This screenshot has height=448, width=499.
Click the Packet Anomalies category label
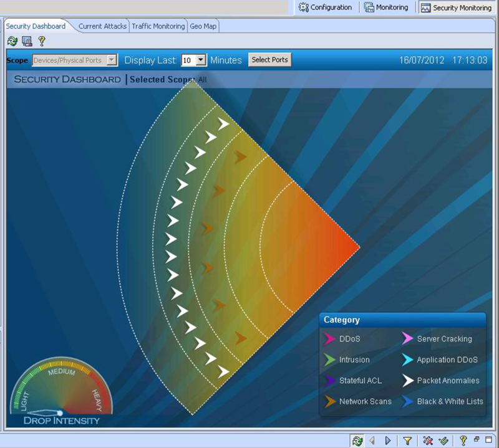(448, 381)
